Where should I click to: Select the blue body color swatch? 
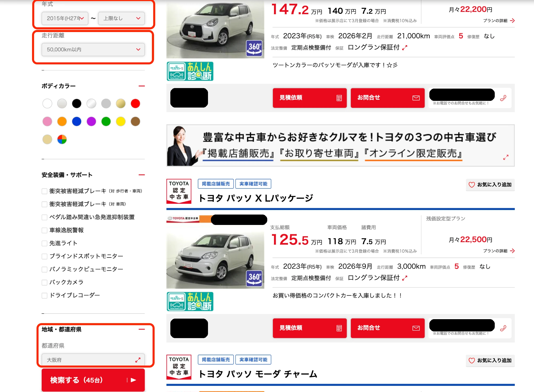tap(77, 121)
